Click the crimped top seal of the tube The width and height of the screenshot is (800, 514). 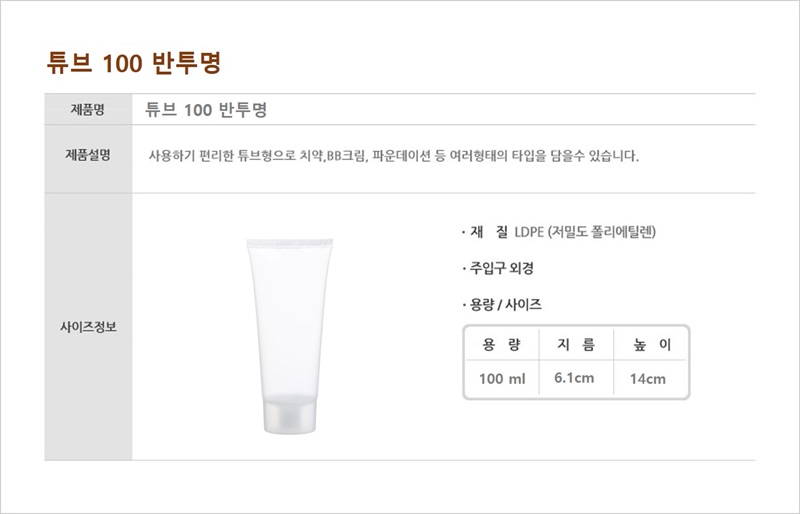pyautogui.click(x=287, y=241)
